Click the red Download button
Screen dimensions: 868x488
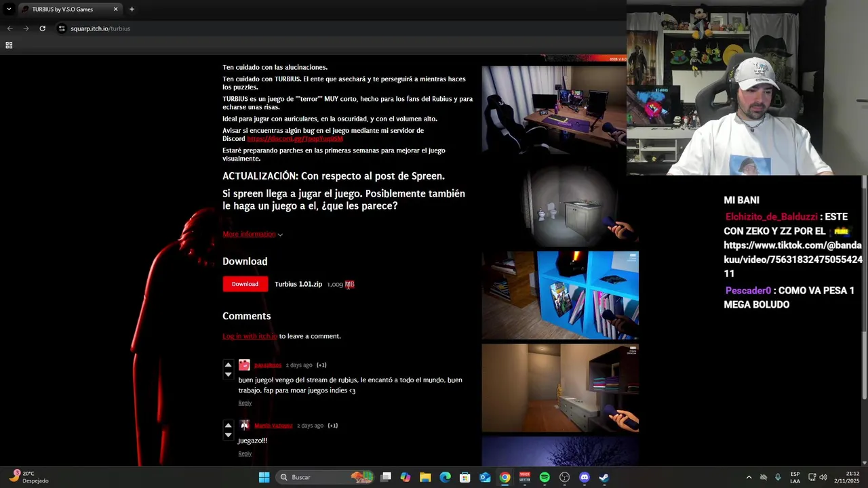[245, 284]
